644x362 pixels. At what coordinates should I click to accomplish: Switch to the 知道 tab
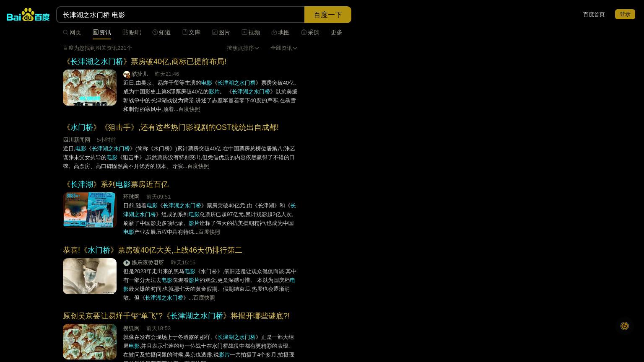161,32
